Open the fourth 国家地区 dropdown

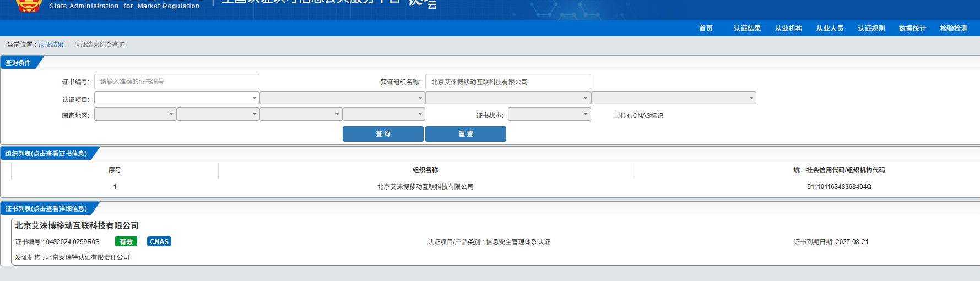point(384,114)
